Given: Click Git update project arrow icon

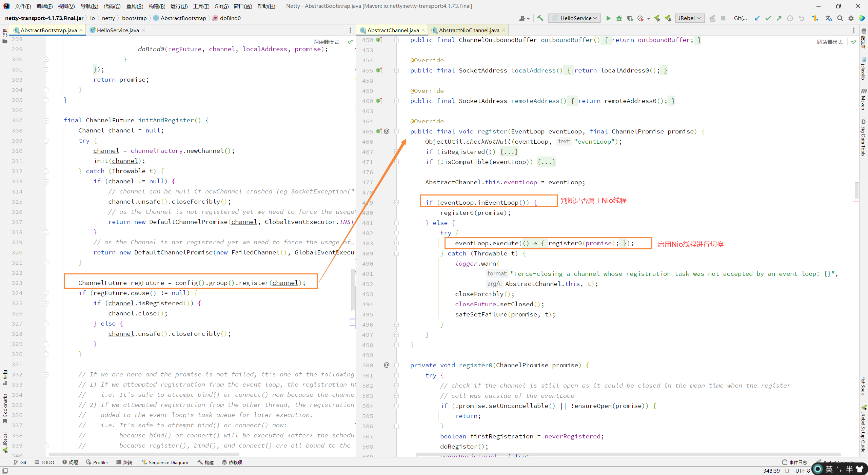Looking at the screenshot, I should (x=757, y=18).
